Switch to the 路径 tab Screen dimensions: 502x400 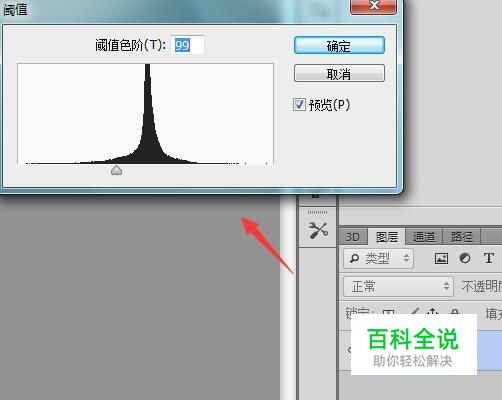[462, 237]
